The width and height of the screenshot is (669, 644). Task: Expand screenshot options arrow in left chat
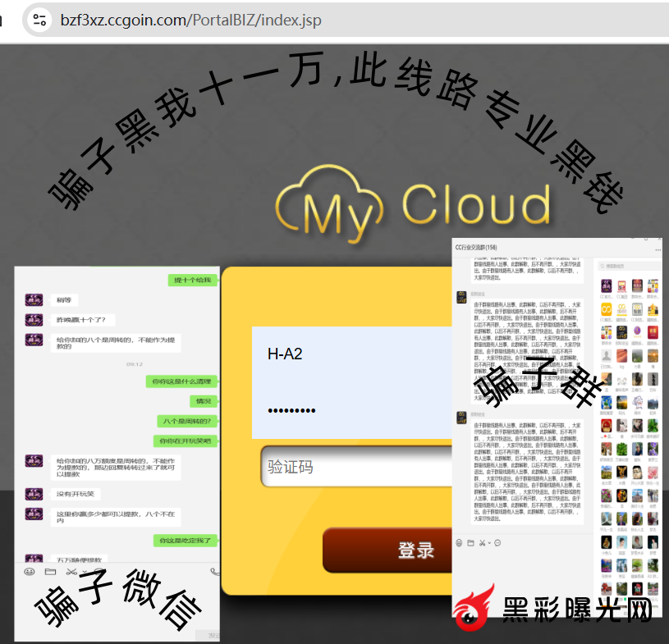85,572
